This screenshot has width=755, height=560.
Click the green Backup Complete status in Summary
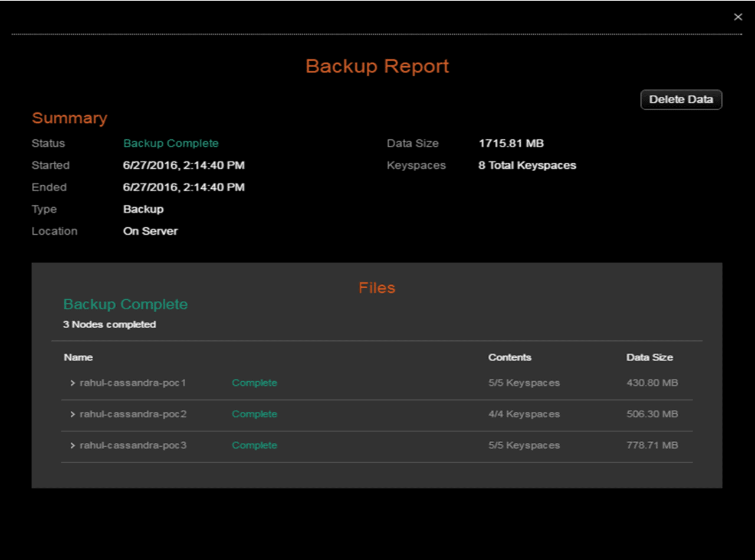pos(170,143)
